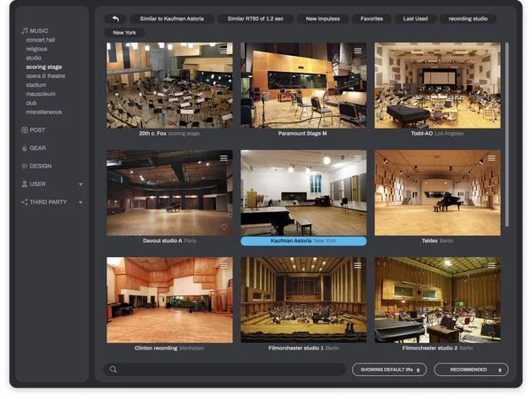Expand the USER section arrow
The width and height of the screenshot is (532, 399).
(x=81, y=184)
